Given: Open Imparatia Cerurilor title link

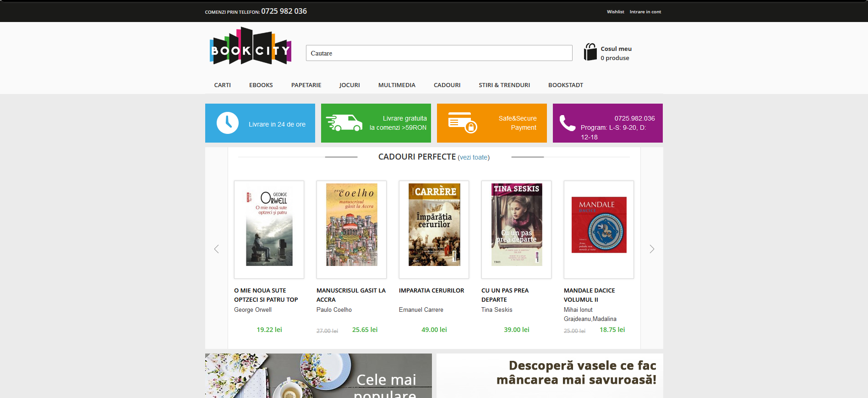Looking at the screenshot, I should pyautogui.click(x=431, y=291).
